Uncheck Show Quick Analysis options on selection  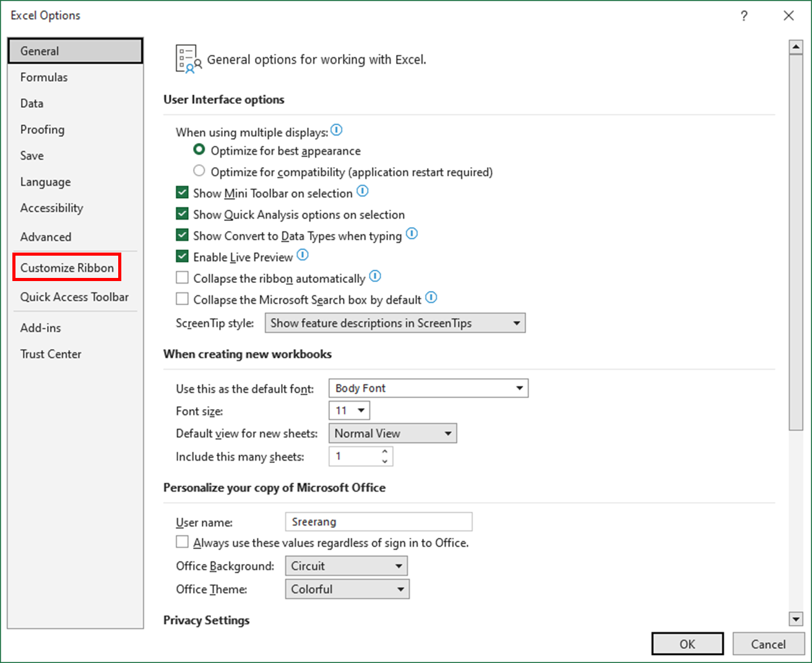182,214
